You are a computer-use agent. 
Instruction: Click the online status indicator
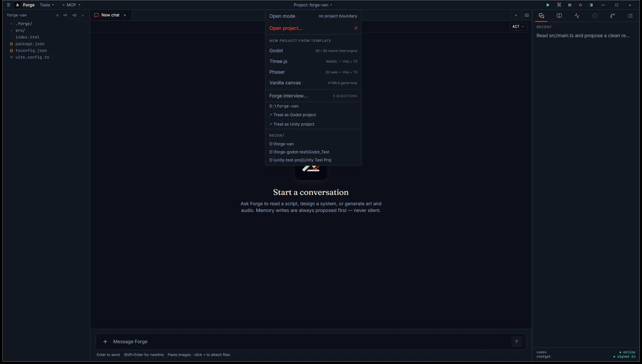click(627, 352)
